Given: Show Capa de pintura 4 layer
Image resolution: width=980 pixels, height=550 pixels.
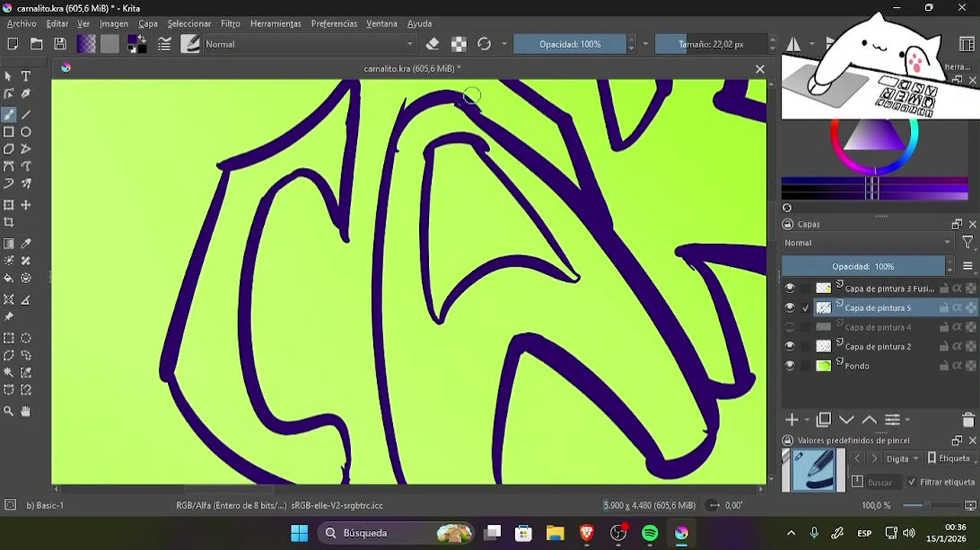Looking at the screenshot, I should (x=790, y=327).
